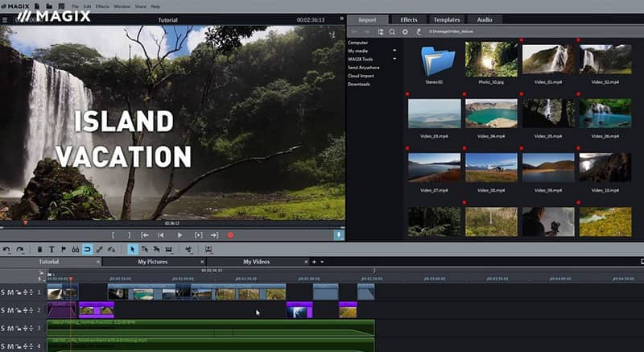Screen dimensions: 644x352
Task: Expand the MAGIX Tools dropdown arrow
Action: (394, 59)
